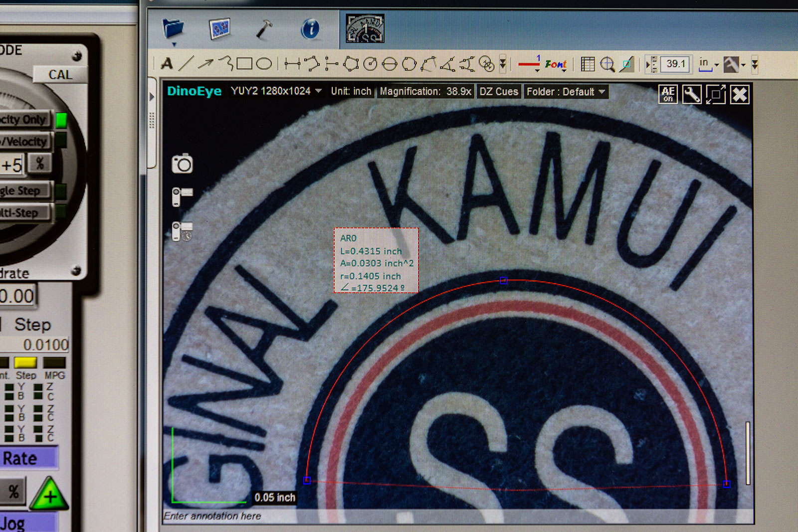Choose the three-point arc measurement tool
The height and width of the screenshot is (532, 798).
point(428,64)
